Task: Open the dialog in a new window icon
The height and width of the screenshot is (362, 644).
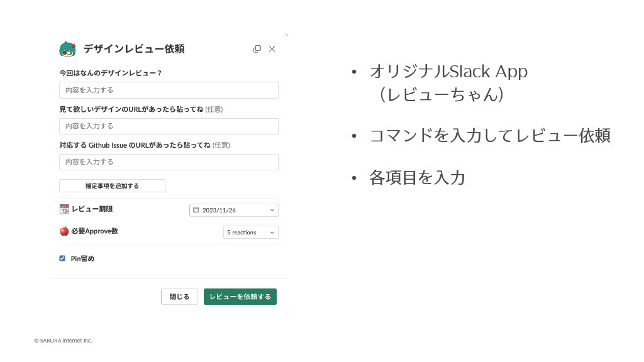Action: [x=257, y=49]
